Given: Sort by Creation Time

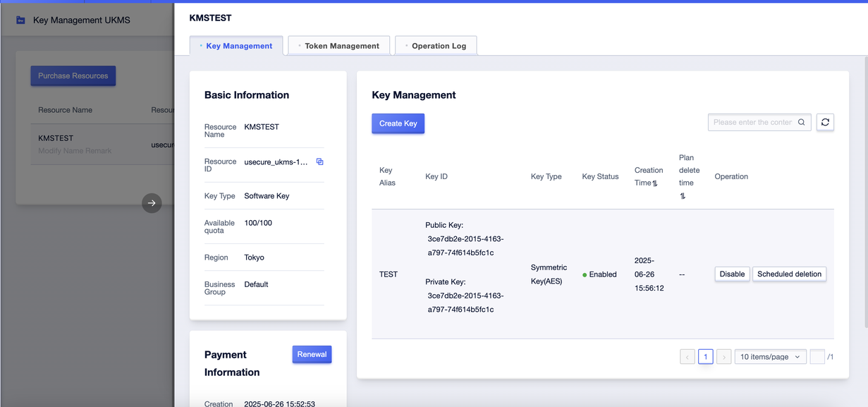Looking at the screenshot, I should click(x=655, y=183).
